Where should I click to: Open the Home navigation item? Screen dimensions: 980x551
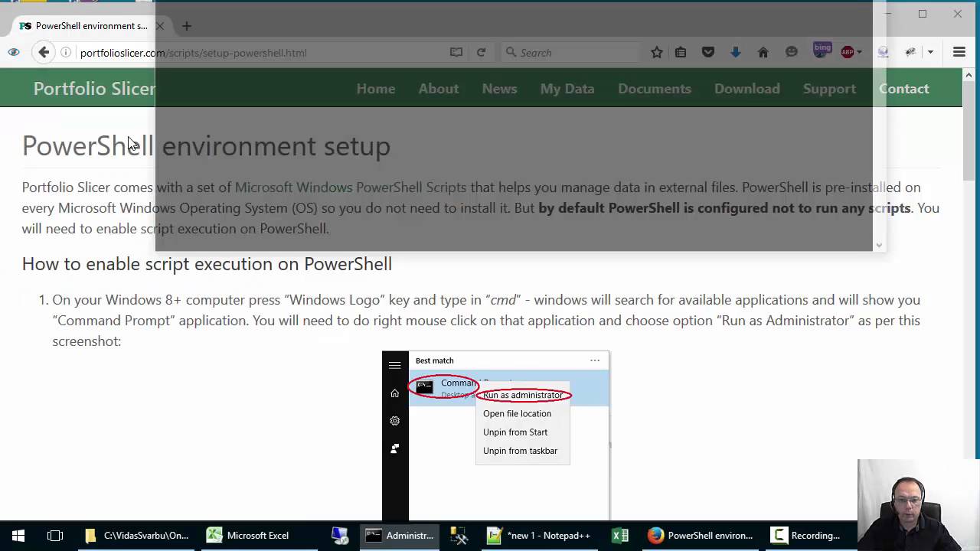click(x=376, y=89)
